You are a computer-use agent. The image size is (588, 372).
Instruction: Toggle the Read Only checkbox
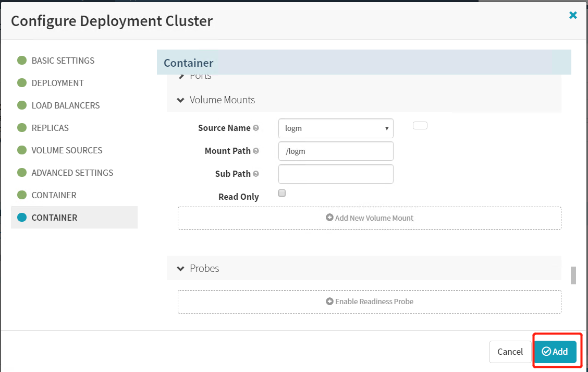coord(282,193)
